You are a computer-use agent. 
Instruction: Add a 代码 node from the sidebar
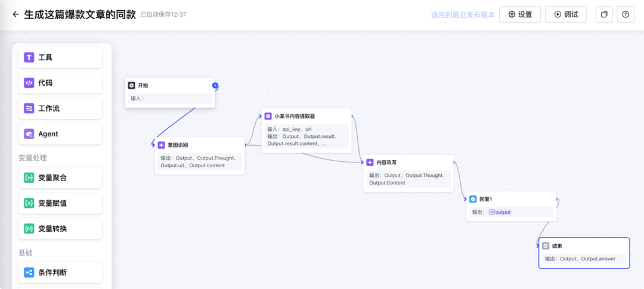pyautogui.click(x=60, y=83)
